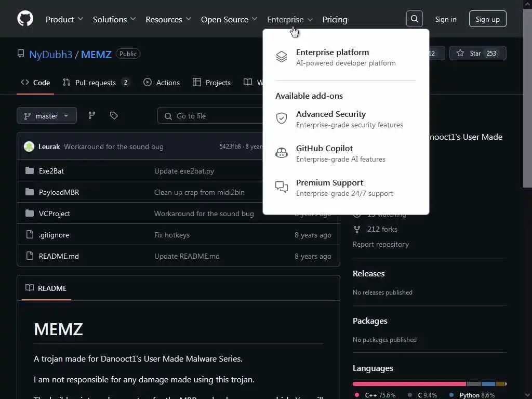532x399 pixels.
Task: Click the GitHub Copilot icon
Action: 281,153
